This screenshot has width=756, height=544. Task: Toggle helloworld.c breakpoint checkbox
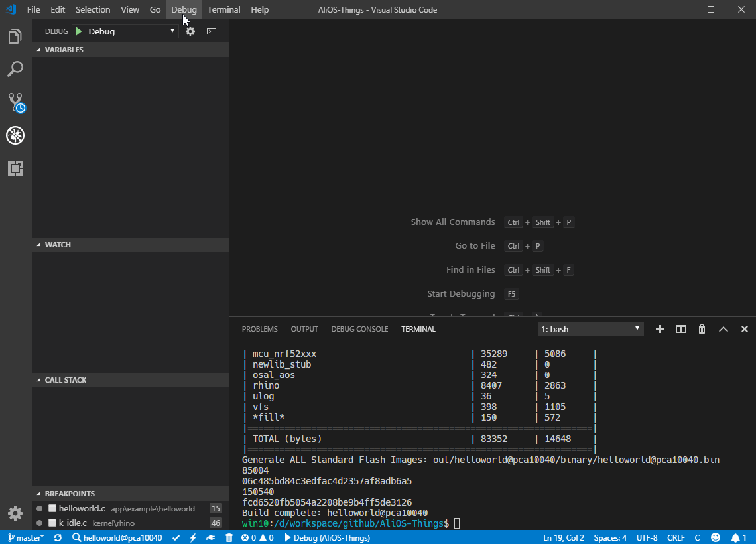pos(52,508)
